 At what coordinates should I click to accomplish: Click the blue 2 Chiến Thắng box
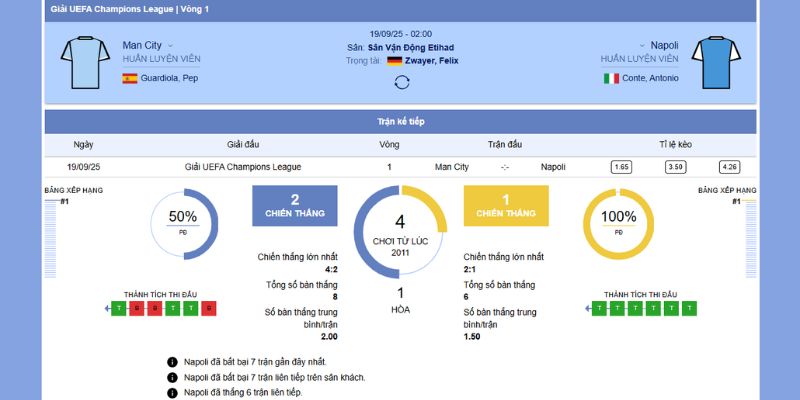[295, 205]
